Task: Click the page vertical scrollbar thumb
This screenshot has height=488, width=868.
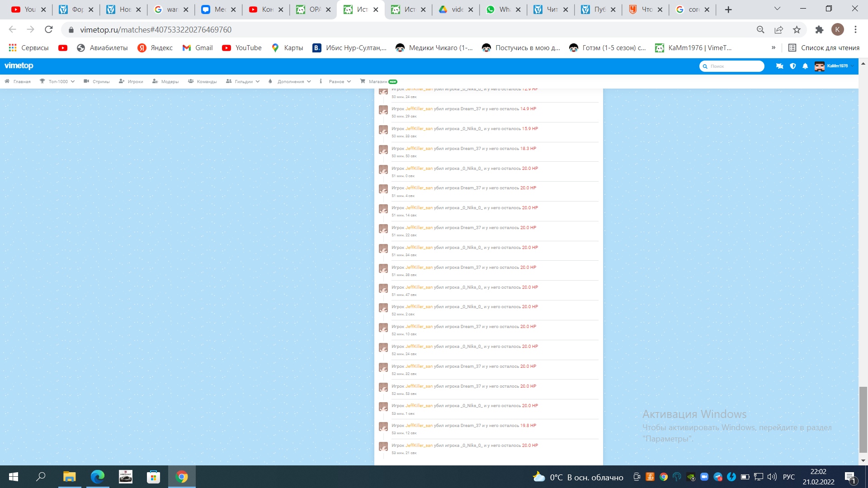Action: point(863,419)
